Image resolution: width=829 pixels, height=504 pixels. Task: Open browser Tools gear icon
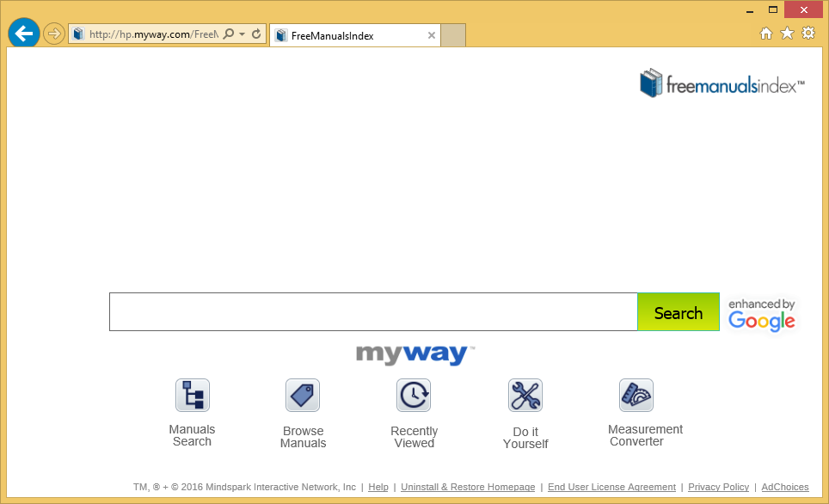pos(808,34)
